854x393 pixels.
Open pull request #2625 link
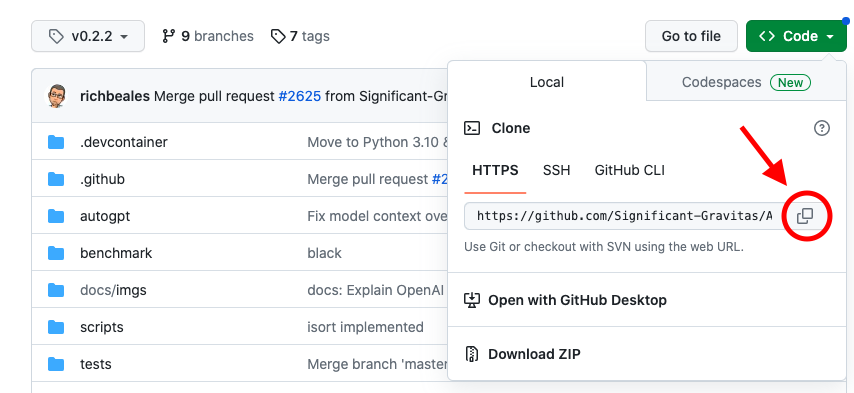(x=300, y=97)
